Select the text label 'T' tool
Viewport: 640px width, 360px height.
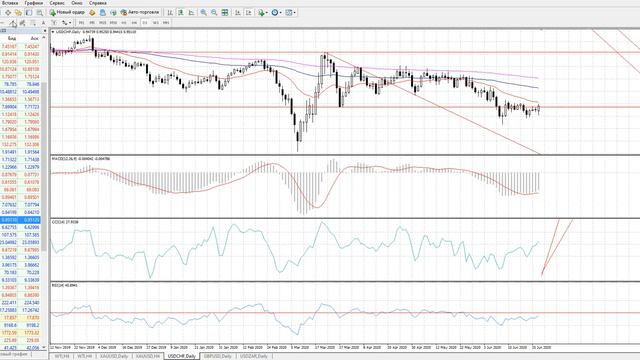(53, 23)
